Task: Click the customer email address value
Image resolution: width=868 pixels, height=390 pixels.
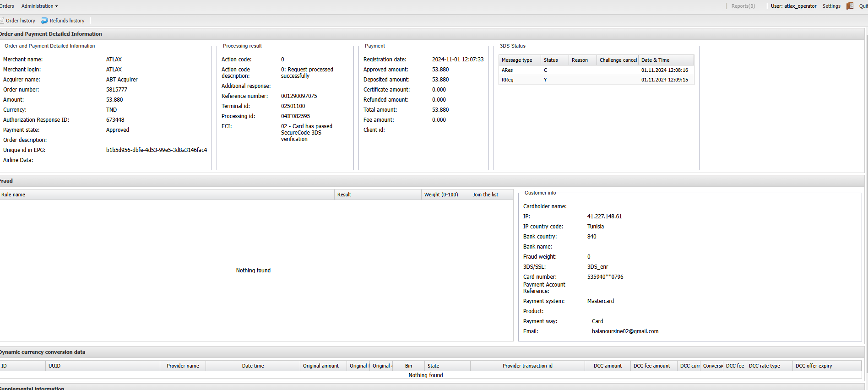Action: coord(625,331)
